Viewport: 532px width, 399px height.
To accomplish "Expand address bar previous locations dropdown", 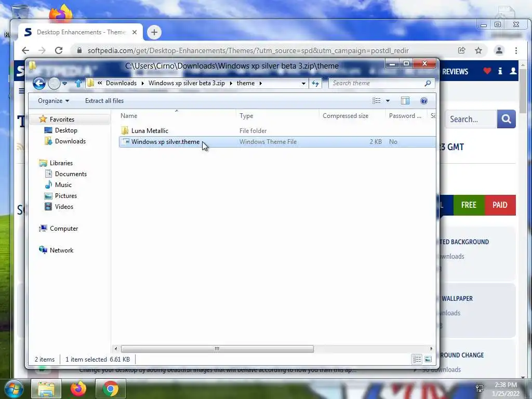I will click(x=303, y=84).
